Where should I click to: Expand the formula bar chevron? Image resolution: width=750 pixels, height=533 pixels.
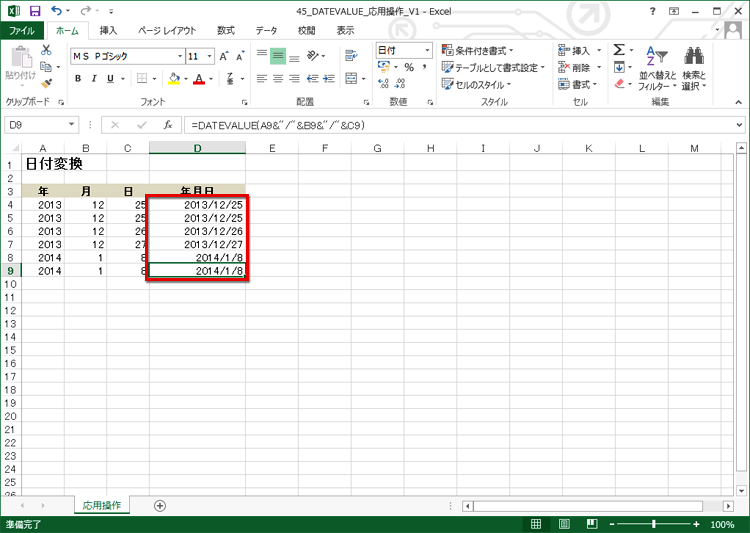[739, 125]
